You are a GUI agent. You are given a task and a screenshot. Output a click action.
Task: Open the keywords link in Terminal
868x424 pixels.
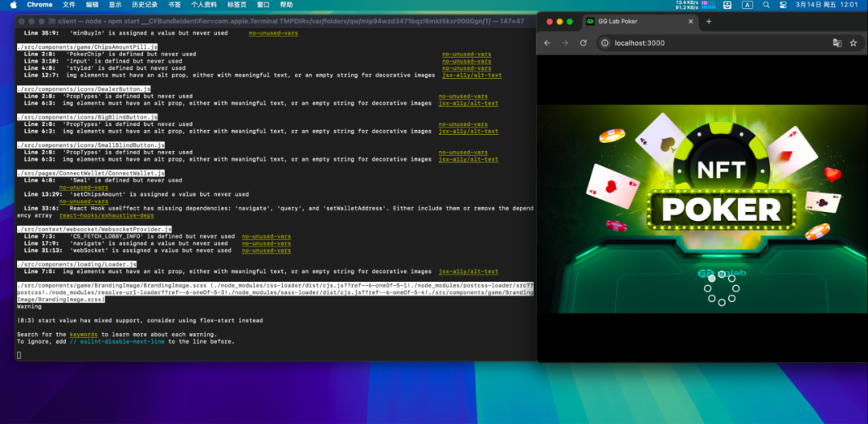[84, 334]
